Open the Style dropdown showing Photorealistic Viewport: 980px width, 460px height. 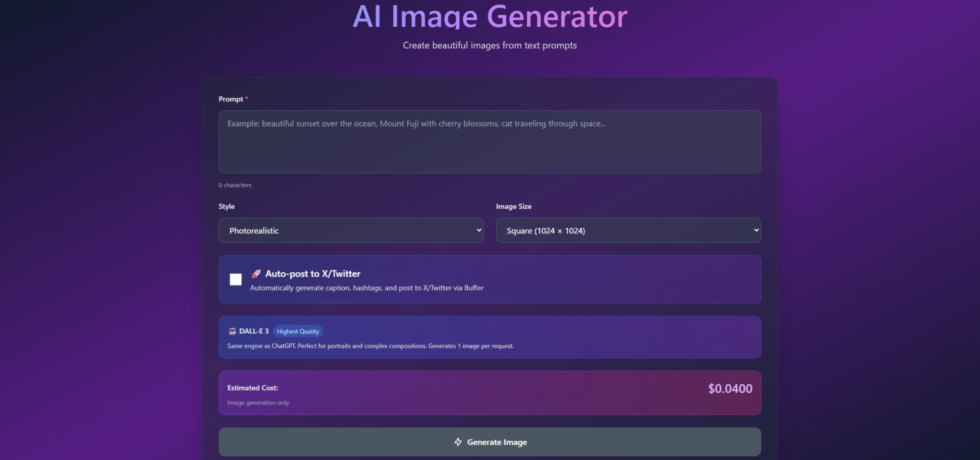[351, 230]
